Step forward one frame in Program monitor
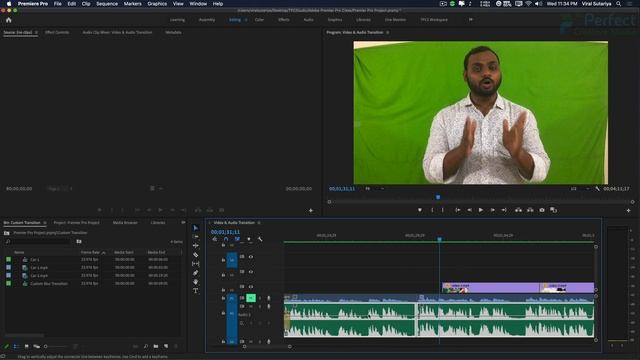 (x=493, y=210)
